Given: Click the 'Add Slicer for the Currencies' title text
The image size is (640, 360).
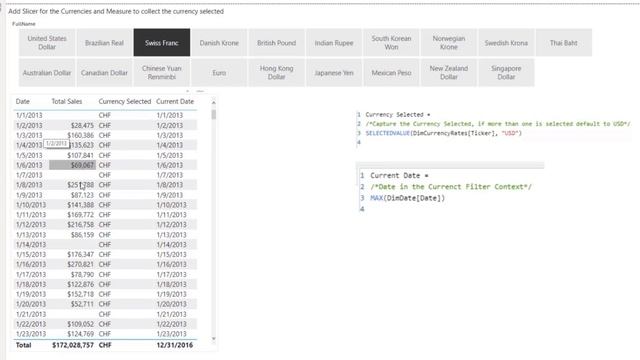Looking at the screenshot, I should 116,11.
